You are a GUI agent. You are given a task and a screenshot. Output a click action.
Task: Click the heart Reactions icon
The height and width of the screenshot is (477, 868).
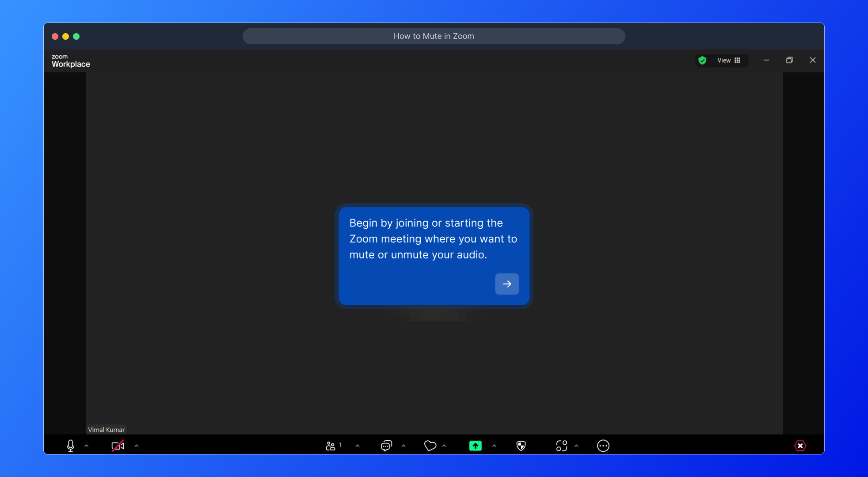pos(430,446)
